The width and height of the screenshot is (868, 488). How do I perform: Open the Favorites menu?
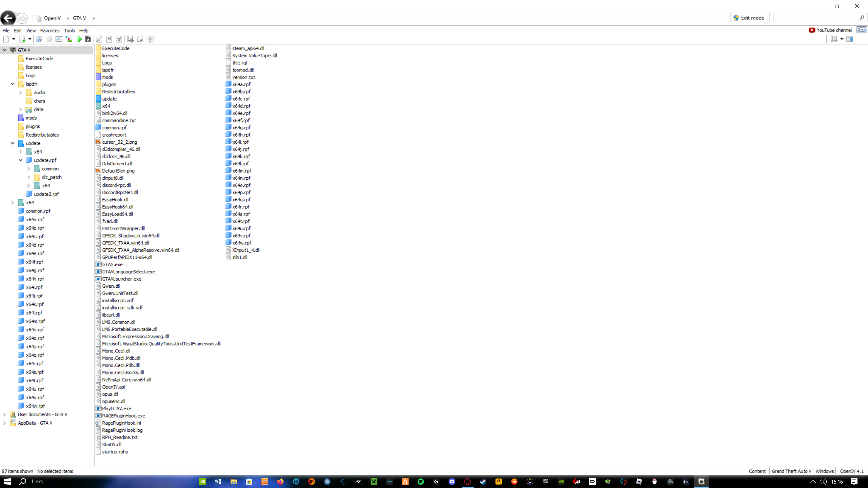point(50,30)
